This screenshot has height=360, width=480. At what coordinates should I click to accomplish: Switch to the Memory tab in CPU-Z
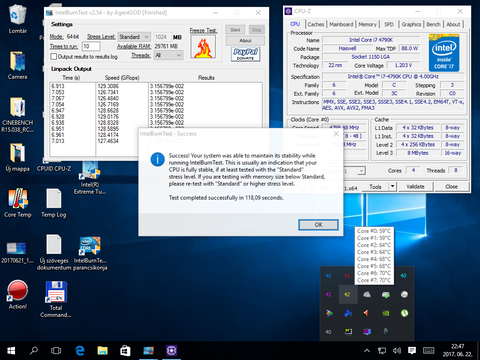367,24
